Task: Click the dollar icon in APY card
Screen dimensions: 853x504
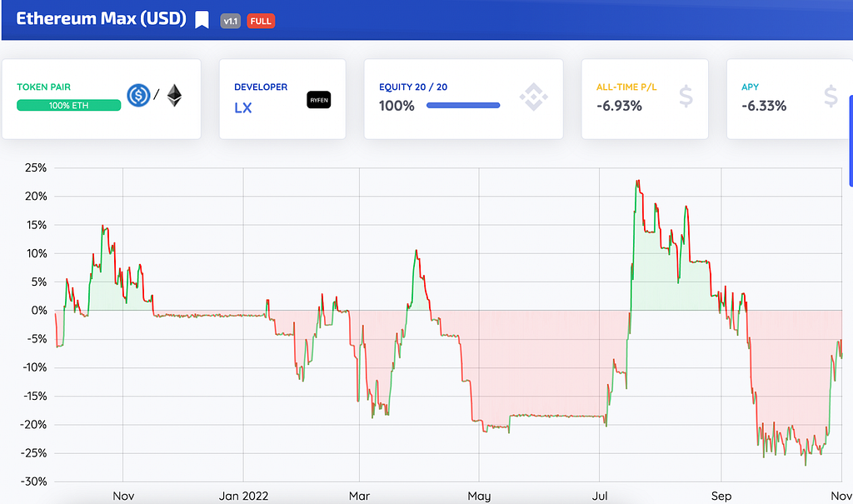Action: (831, 96)
